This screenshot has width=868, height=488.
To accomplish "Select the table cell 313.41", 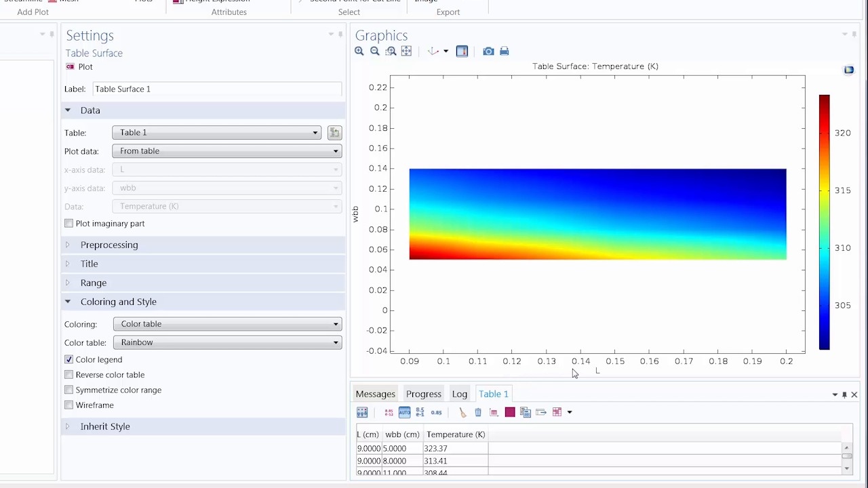I will [x=456, y=461].
